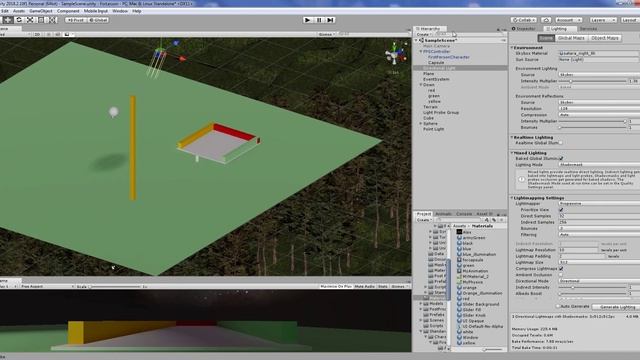This screenshot has width=640, height=360.
Task: Open the Collab dropdown
Action: click(524, 20)
